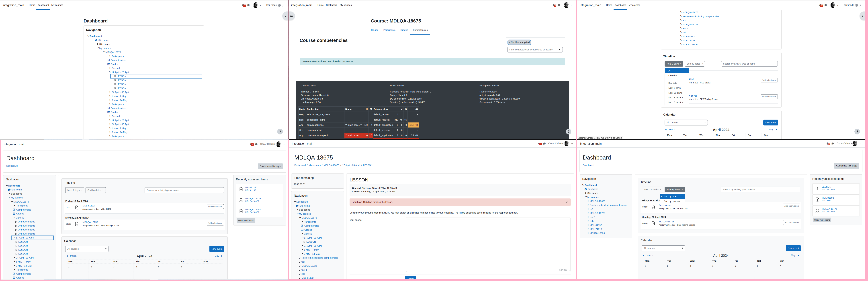
Task: Click core/capabilities cache row in performance table
Action: pyautogui.click(x=358, y=125)
